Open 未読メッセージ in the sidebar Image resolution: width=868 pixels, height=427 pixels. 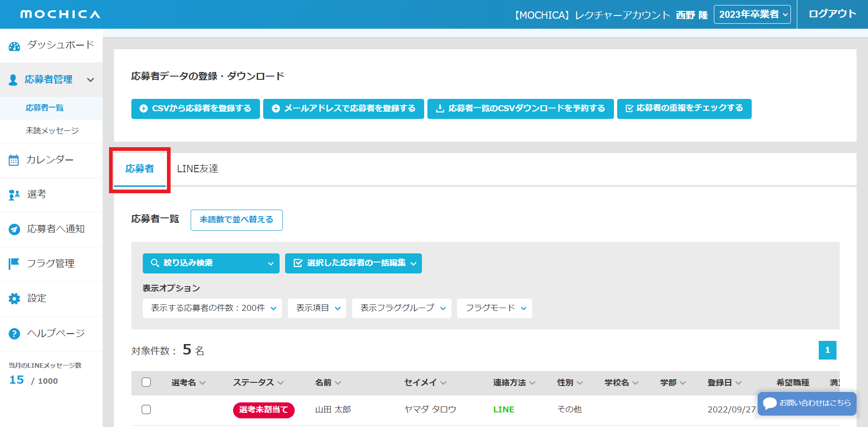coord(52,131)
